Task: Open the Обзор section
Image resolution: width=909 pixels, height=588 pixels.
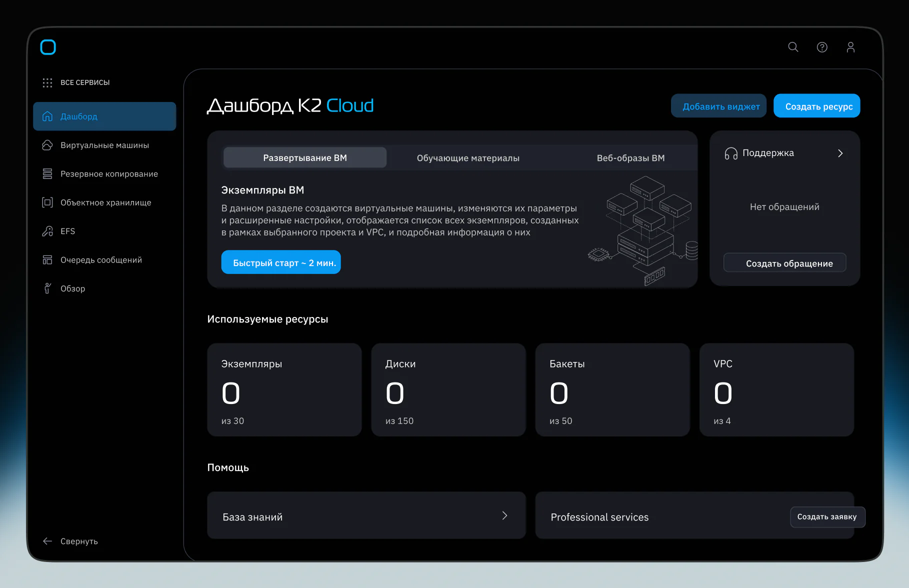Action: click(x=104, y=288)
